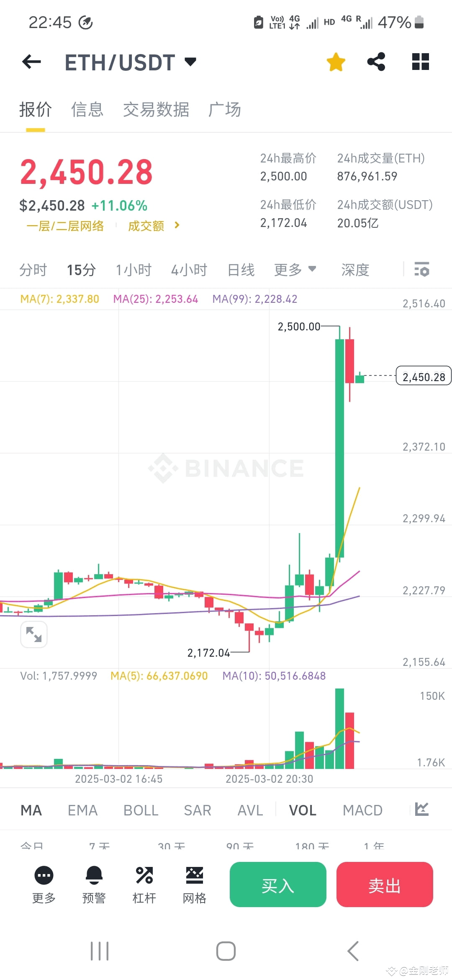Toggle the EMA indicator
This screenshot has height=980, width=452.
pyautogui.click(x=82, y=810)
